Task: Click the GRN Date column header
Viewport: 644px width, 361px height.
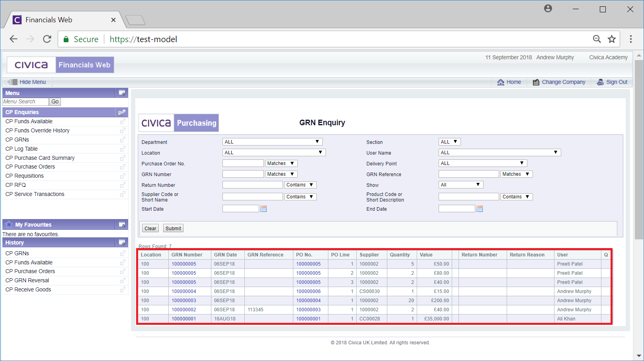Action: pyautogui.click(x=225, y=255)
